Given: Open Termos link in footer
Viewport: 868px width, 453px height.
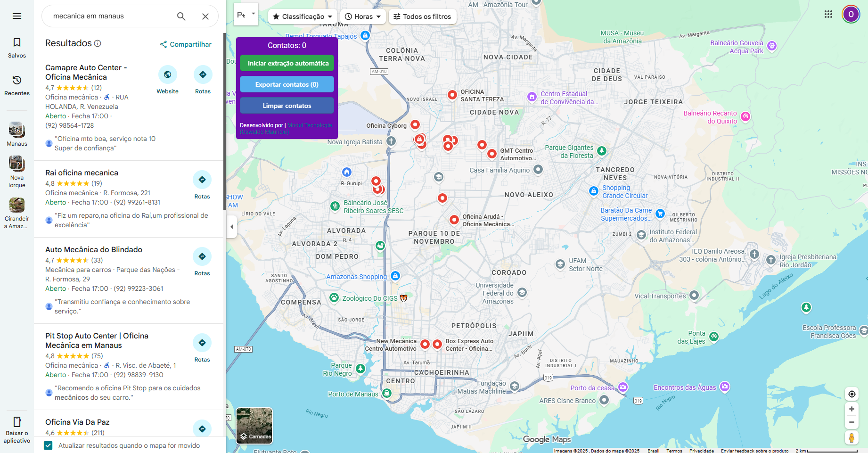Looking at the screenshot, I should coord(674,451).
